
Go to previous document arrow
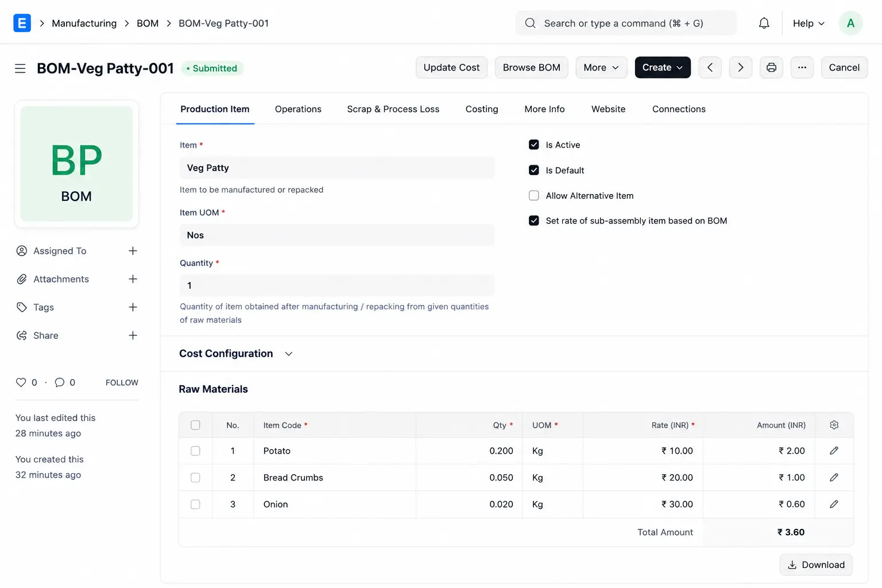pyautogui.click(x=710, y=67)
